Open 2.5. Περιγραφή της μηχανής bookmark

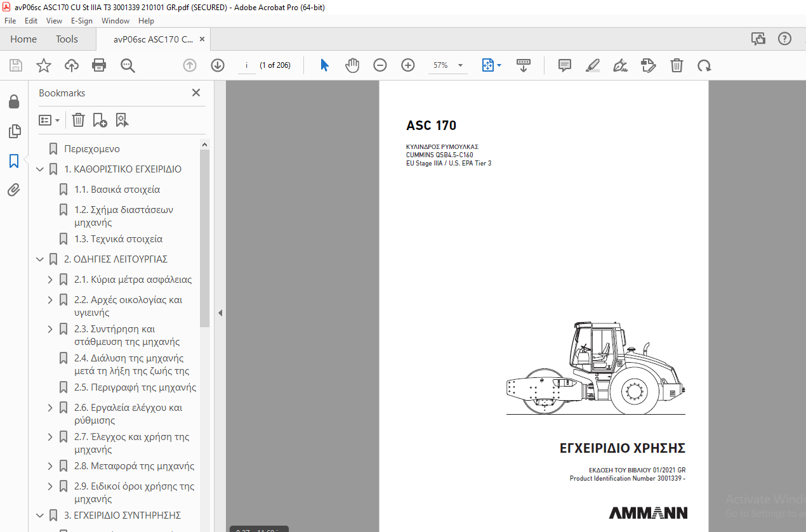(x=135, y=387)
